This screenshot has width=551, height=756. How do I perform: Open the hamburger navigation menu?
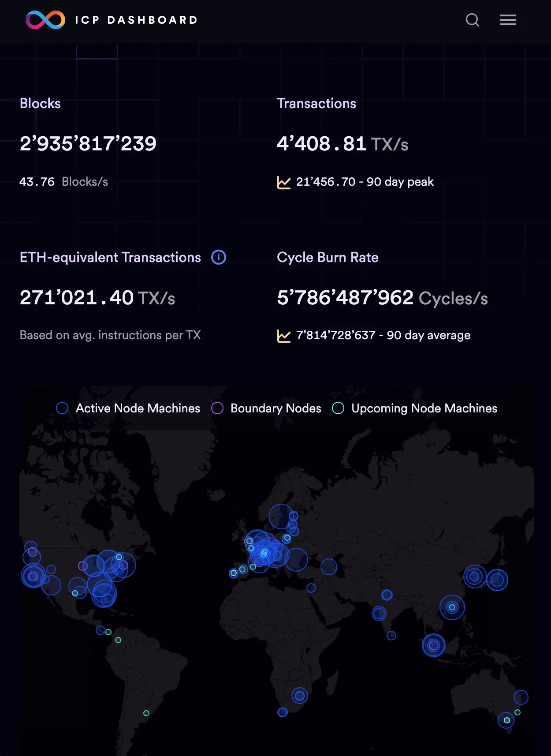(x=507, y=20)
